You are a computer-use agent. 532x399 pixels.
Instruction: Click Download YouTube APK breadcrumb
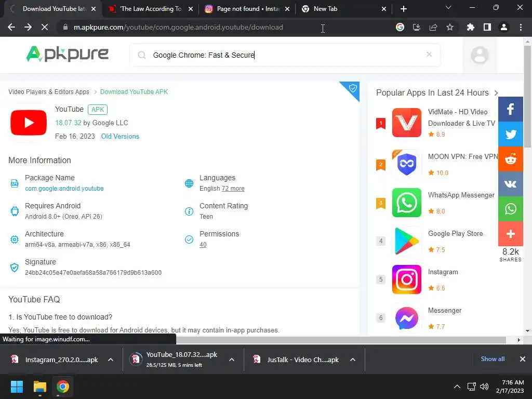[134, 91]
